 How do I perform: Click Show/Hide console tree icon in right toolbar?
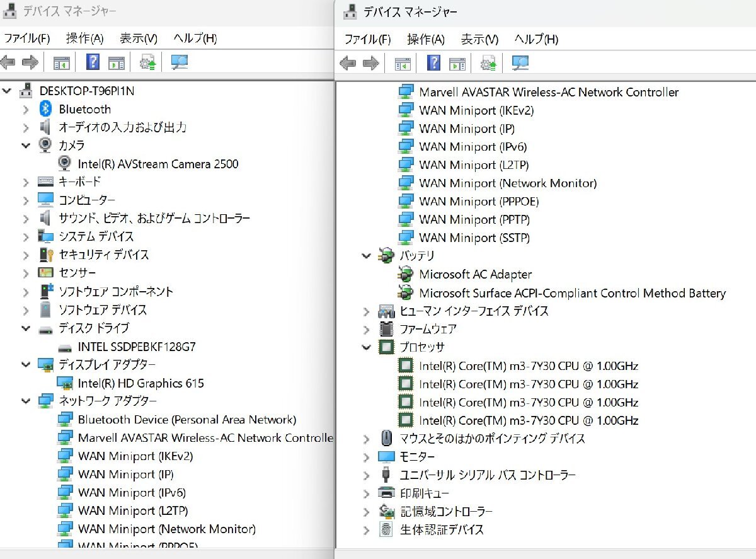pyautogui.click(x=403, y=64)
